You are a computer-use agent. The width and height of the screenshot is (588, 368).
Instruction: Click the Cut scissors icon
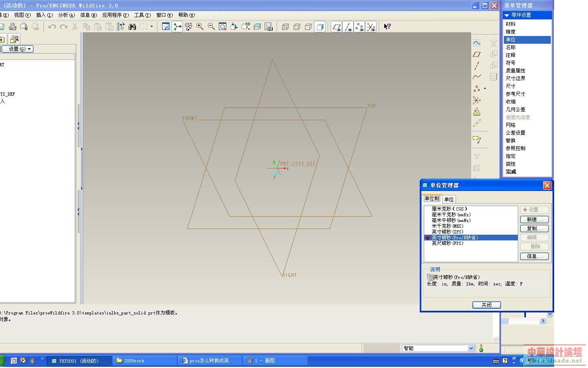(x=75, y=27)
